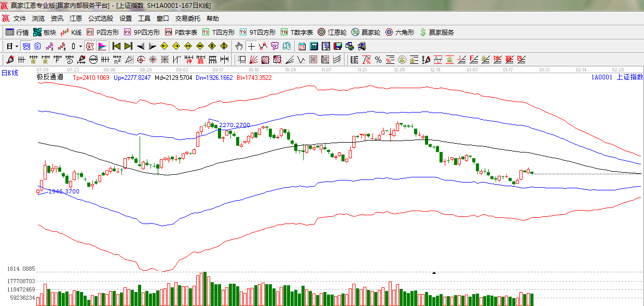Toggle the pink flag indicator button
Screen dimensions: 644x306
[102, 46]
